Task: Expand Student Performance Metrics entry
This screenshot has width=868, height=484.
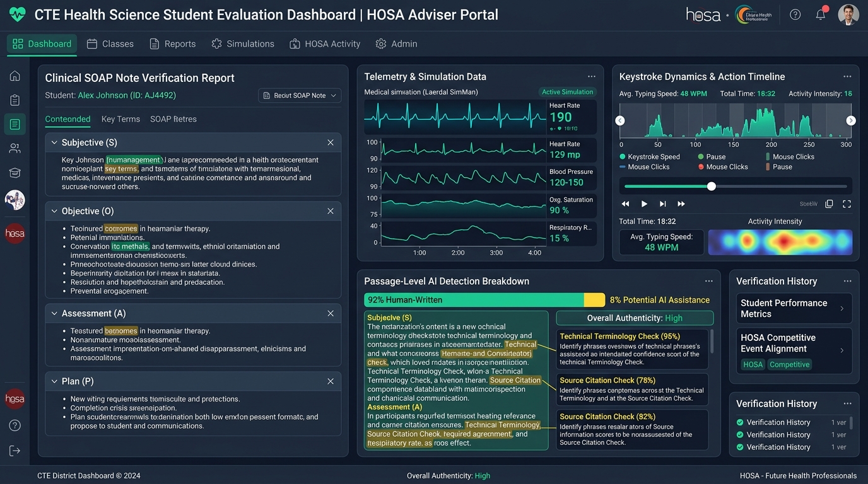Action: click(794, 308)
